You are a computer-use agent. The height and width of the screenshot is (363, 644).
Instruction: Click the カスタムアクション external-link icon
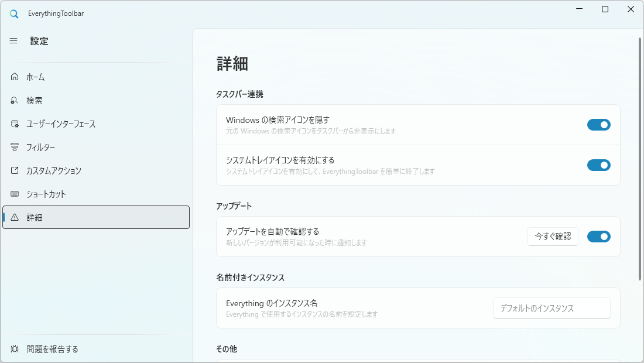tap(15, 170)
